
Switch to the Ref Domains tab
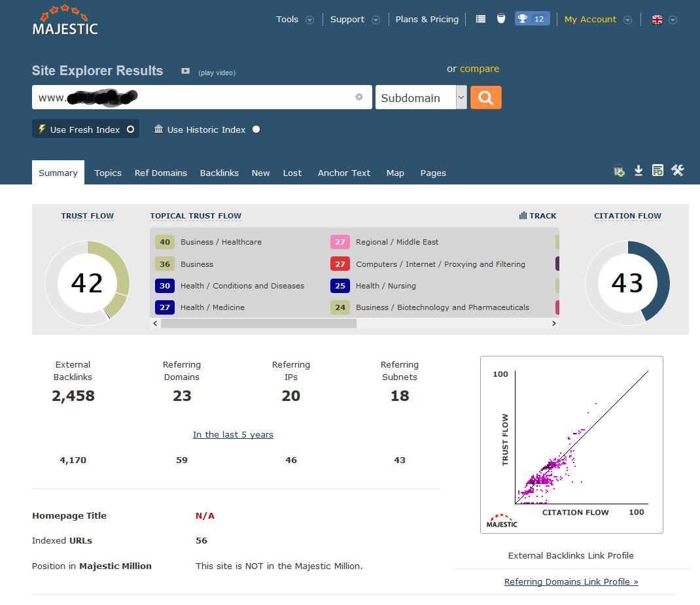(161, 173)
